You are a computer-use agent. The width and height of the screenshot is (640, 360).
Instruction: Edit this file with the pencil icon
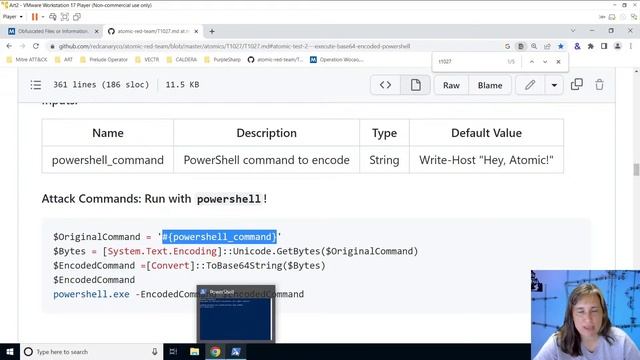click(x=530, y=85)
